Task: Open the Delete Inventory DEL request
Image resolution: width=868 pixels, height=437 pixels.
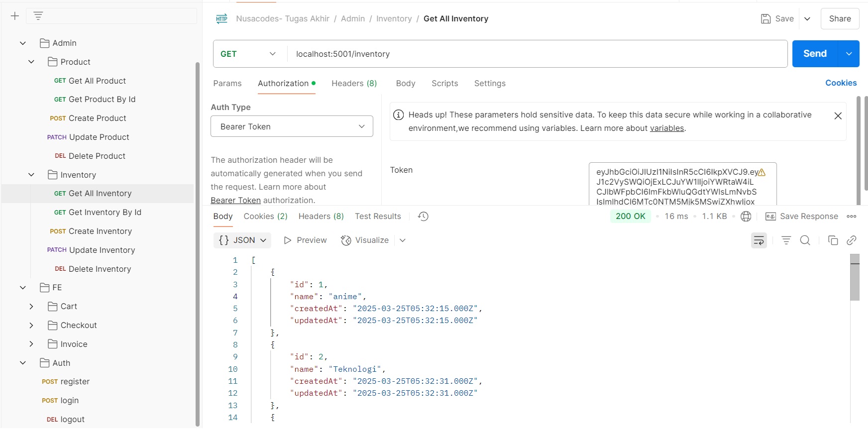Action: [x=93, y=269]
